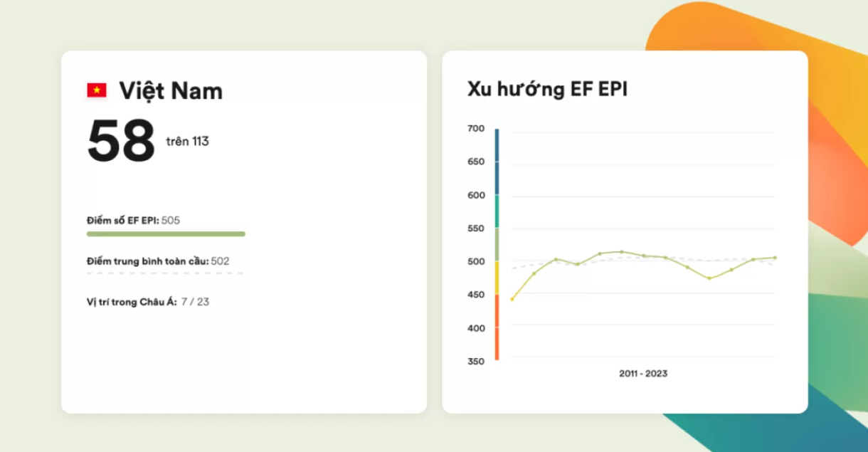Screen dimensions: 868x452
Task: Click the lowest dip data point near 475
Action: click(709, 278)
